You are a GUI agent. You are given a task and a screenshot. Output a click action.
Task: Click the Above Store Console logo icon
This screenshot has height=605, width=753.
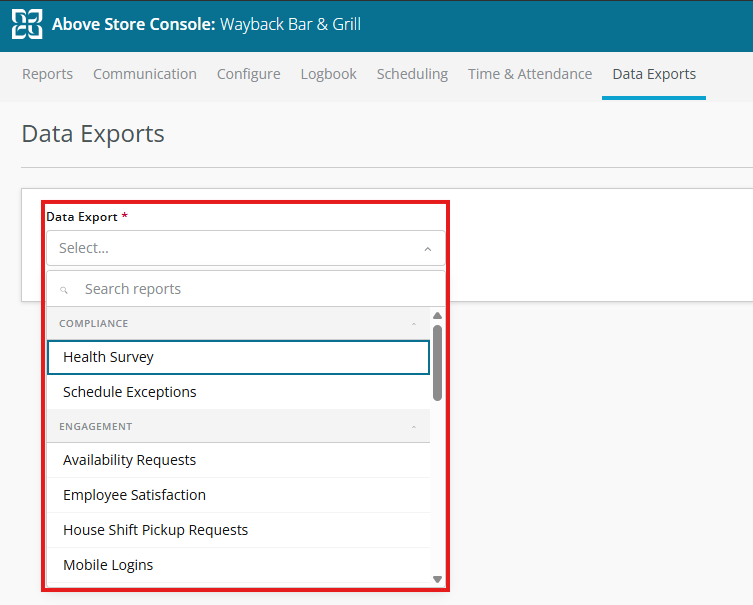click(27, 24)
